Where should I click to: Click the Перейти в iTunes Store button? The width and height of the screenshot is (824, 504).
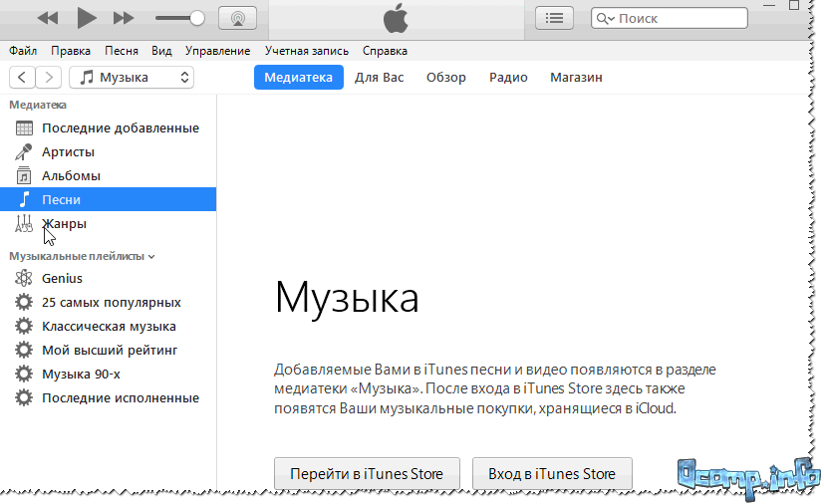tap(366, 473)
